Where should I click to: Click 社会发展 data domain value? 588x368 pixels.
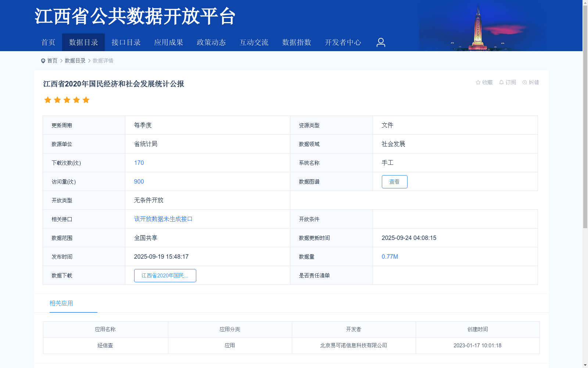click(x=393, y=144)
